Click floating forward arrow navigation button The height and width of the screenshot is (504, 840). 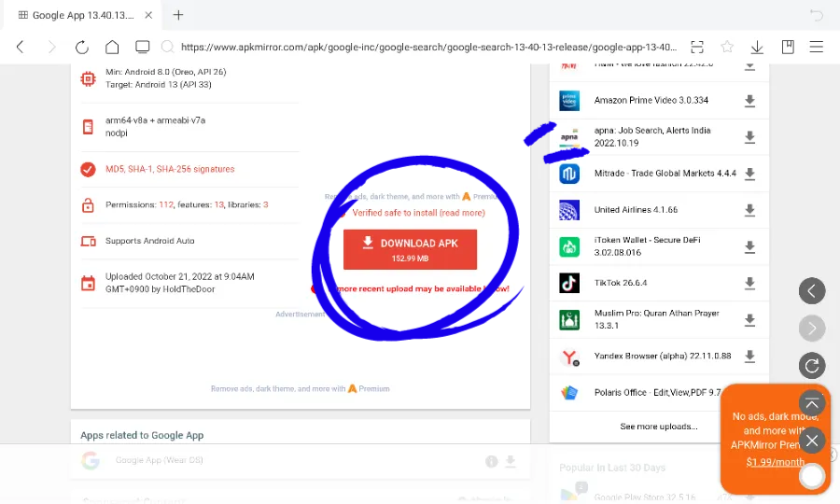[812, 329]
